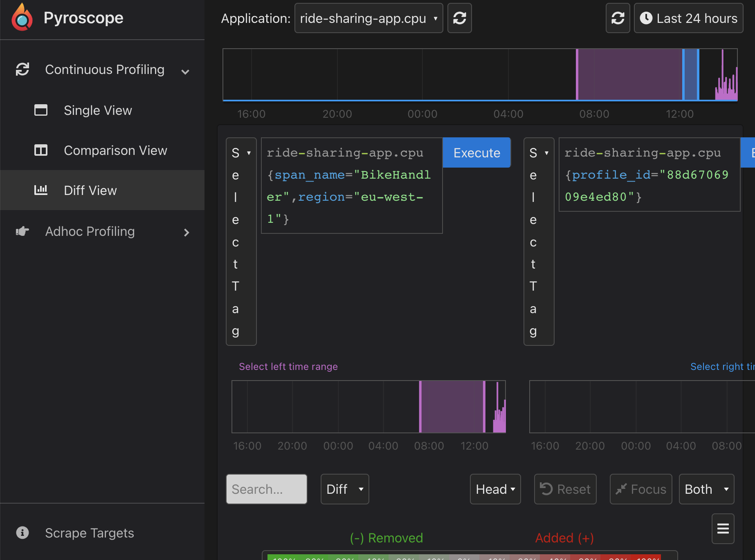Viewport: 755px width, 560px height.
Task: Open the ride-sharing-app.cpu application dropdown
Action: point(368,18)
